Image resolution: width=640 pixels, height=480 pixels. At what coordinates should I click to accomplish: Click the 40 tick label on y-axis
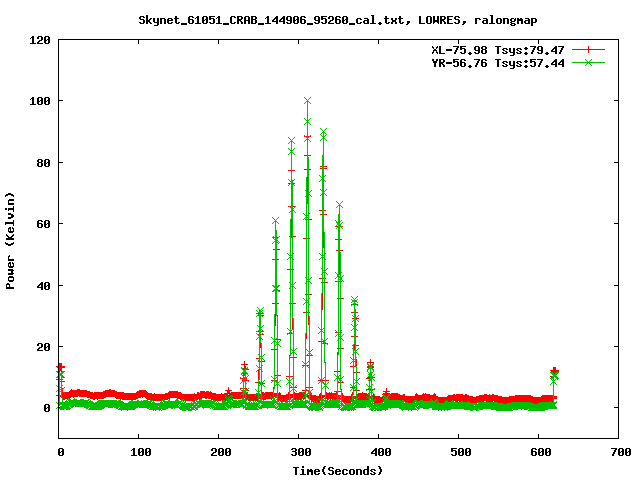click(44, 286)
